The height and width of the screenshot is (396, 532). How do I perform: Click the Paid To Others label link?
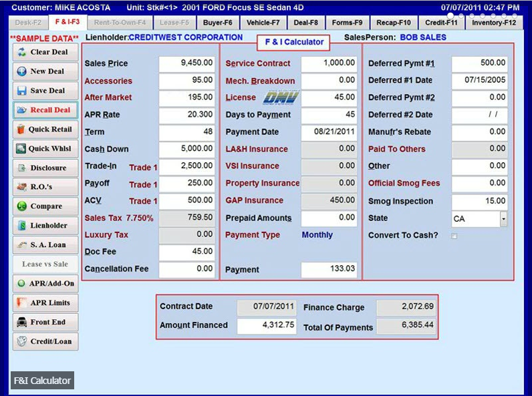pyautogui.click(x=396, y=149)
